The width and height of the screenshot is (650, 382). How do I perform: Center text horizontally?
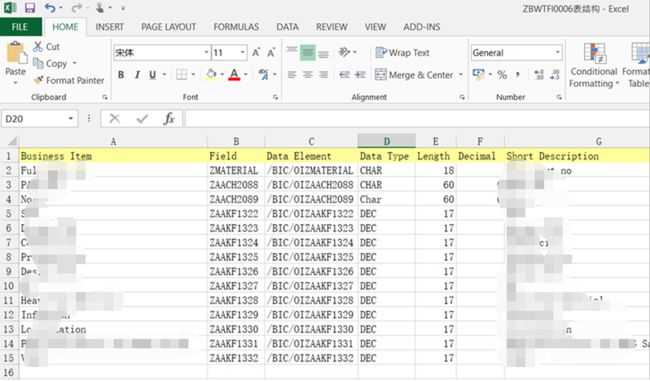point(308,75)
